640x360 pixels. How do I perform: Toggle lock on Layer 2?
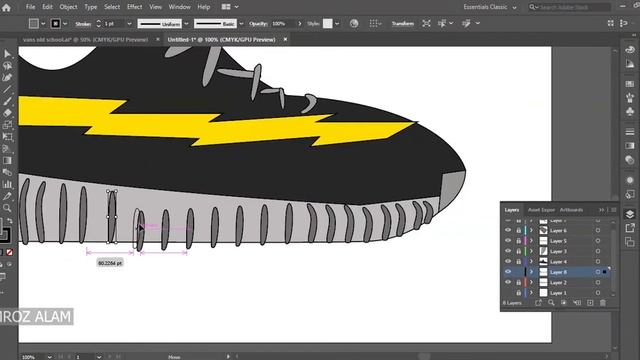pos(518,282)
